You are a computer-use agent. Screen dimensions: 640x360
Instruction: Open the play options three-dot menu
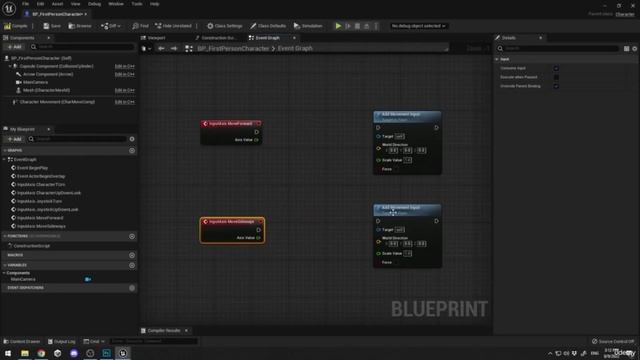(376, 26)
